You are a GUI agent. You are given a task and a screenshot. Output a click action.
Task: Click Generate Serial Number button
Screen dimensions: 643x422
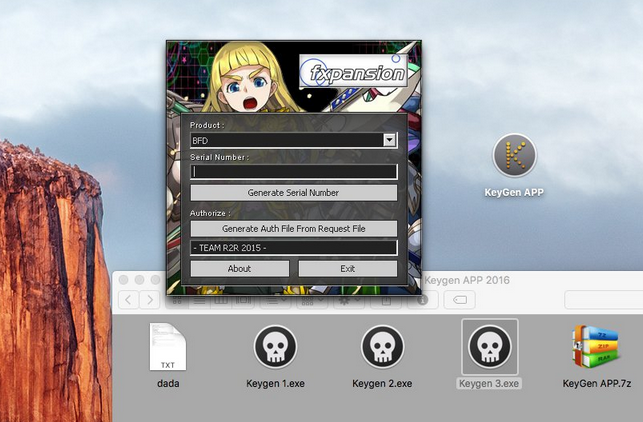pyautogui.click(x=294, y=193)
